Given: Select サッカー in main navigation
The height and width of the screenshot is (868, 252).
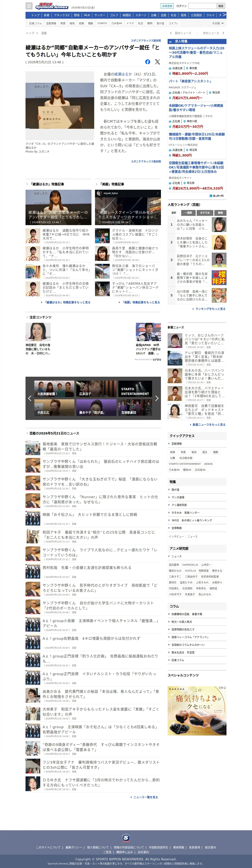Looking at the screenshot, I should click(x=100, y=15).
